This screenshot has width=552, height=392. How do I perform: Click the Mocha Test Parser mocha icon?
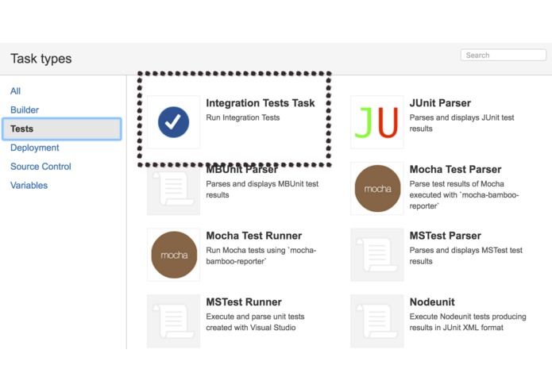click(x=377, y=188)
